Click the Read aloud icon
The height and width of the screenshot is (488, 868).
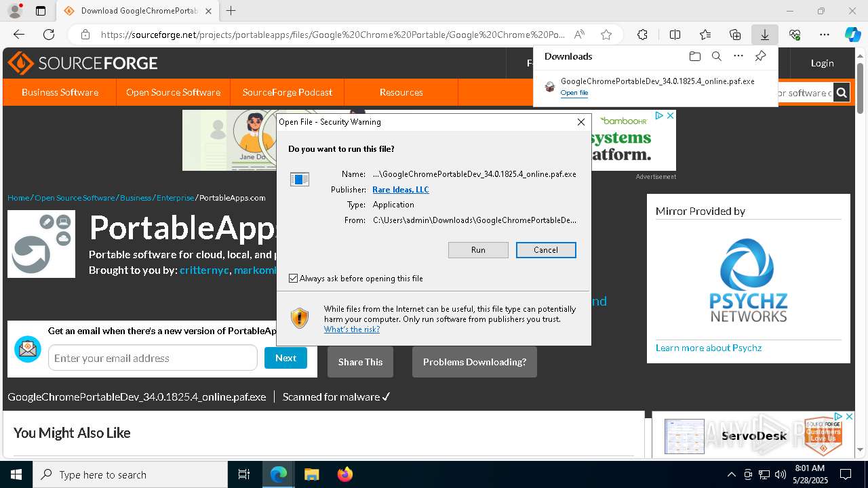[x=579, y=35]
